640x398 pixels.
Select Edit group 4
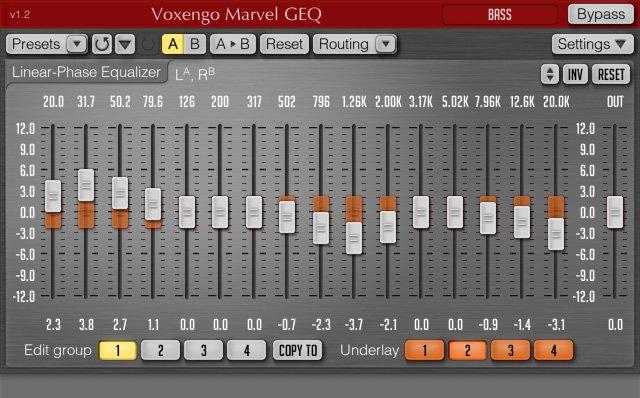coord(247,351)
